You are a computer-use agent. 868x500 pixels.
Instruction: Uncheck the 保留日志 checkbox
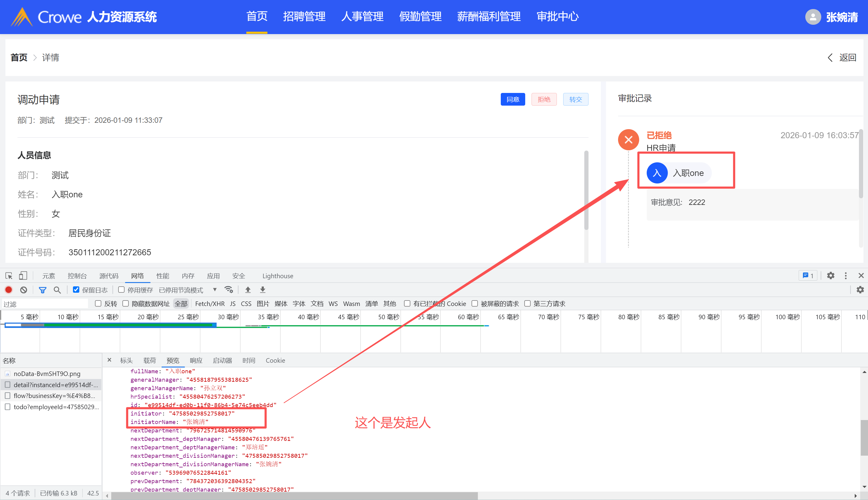pos(76,289)
